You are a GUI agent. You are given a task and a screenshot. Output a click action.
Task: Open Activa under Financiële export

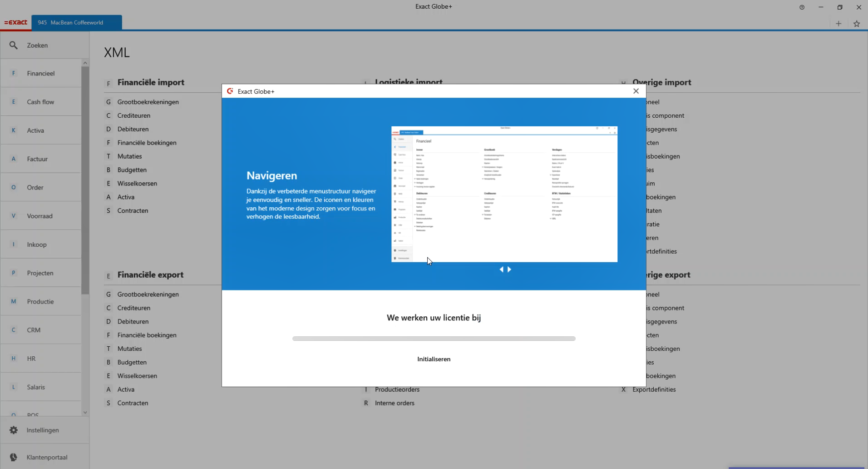[x=126, y=390]
